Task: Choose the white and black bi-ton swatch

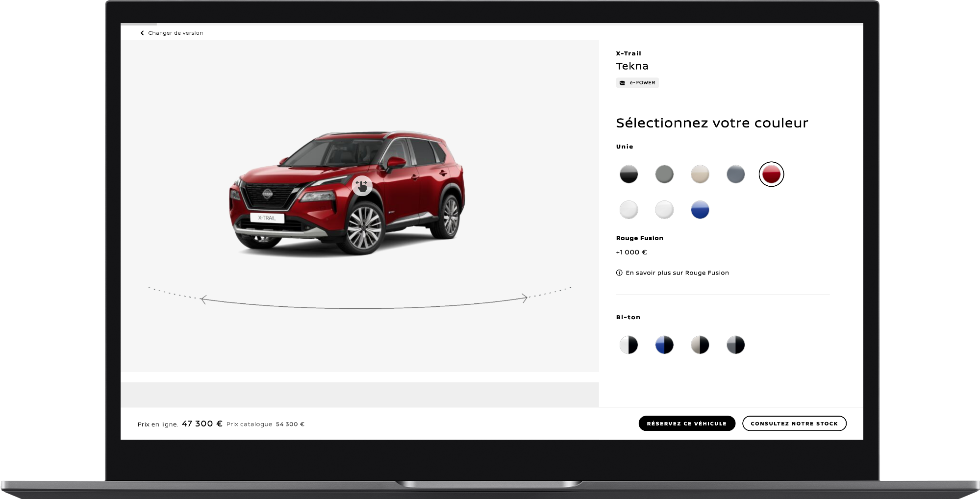Action: pos(628,345)
